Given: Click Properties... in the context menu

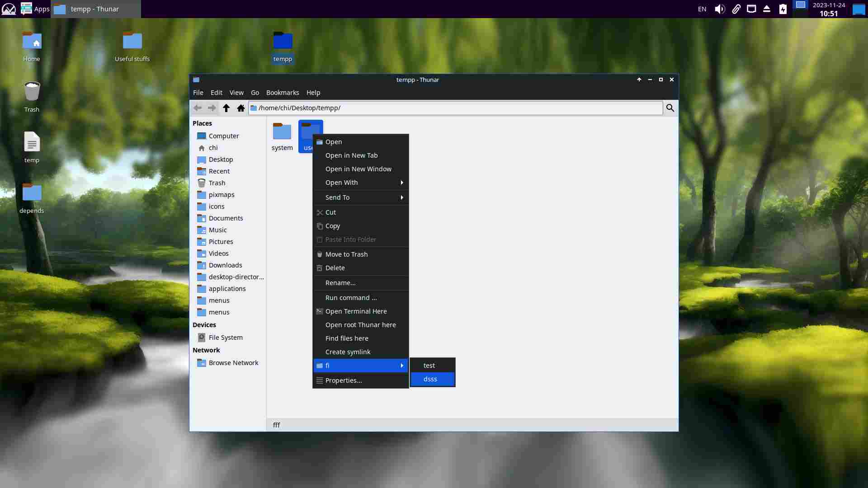Looking at the screenshot, I should pos(343,380).
